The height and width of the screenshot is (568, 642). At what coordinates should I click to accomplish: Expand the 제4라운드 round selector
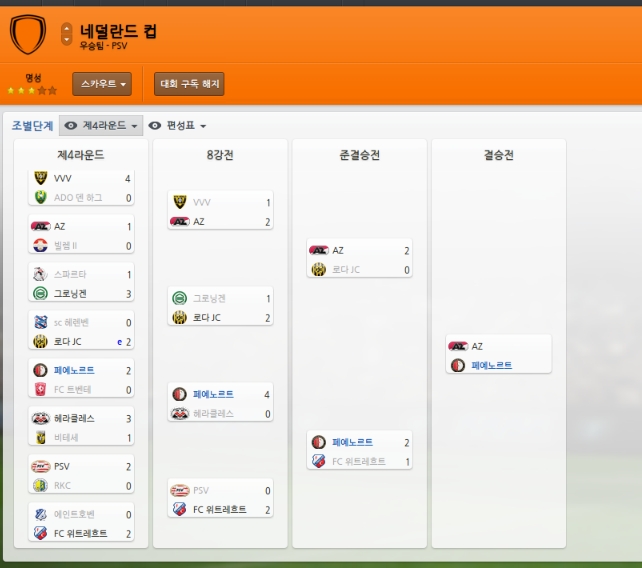[x=101, y=125]
